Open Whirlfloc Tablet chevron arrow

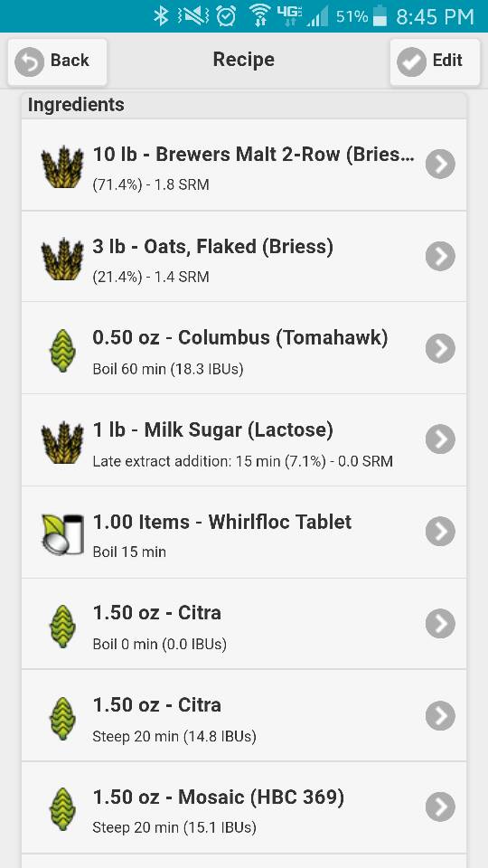tap(440, 532)
